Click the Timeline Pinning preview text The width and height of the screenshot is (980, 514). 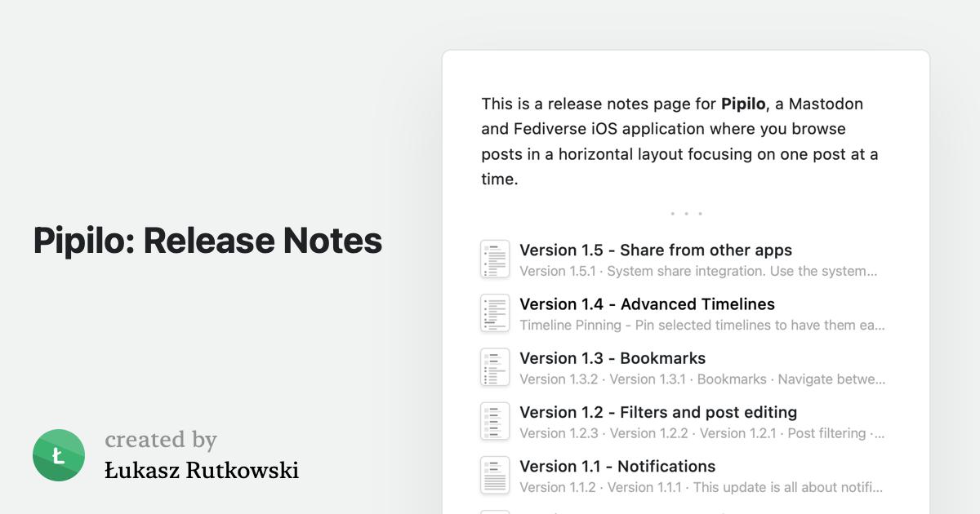pos(702,325)
